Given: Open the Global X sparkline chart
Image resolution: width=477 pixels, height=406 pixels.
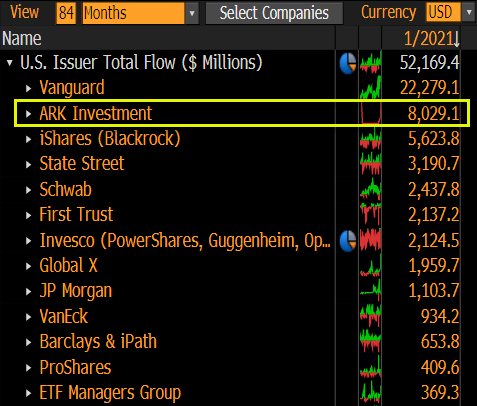Looking at the screenshot, I should tap(370, 265).
